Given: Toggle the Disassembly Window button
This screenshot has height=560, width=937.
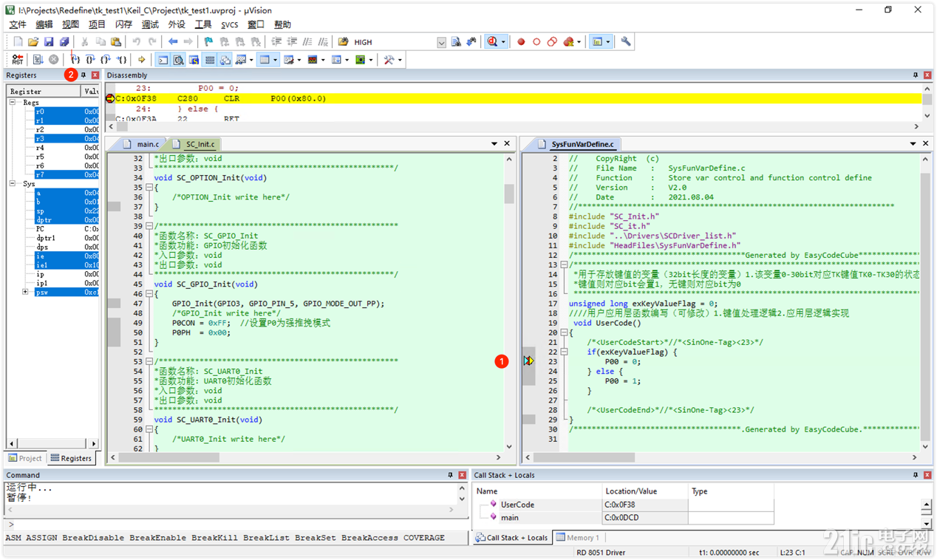Looking at the screenshot, I should pyautogui.click(x=178, y=60).
